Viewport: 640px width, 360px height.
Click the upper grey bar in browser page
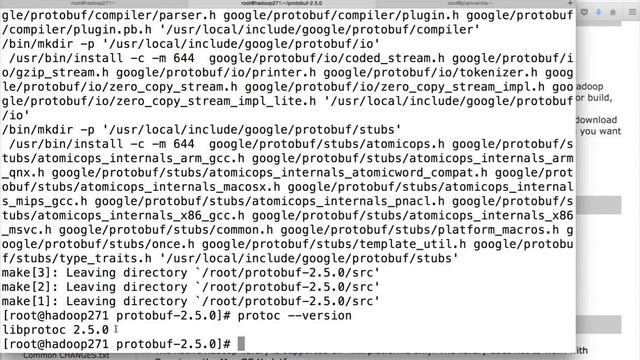click(x=599, y=205)
